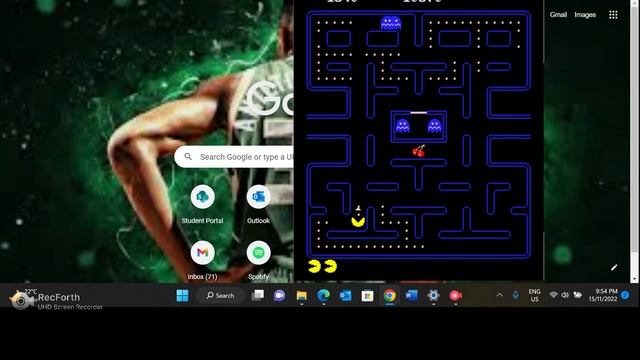Screen dimensions: 640x360
Task: Expand the hidden system tray icons chevron
Action: (499, 295)
